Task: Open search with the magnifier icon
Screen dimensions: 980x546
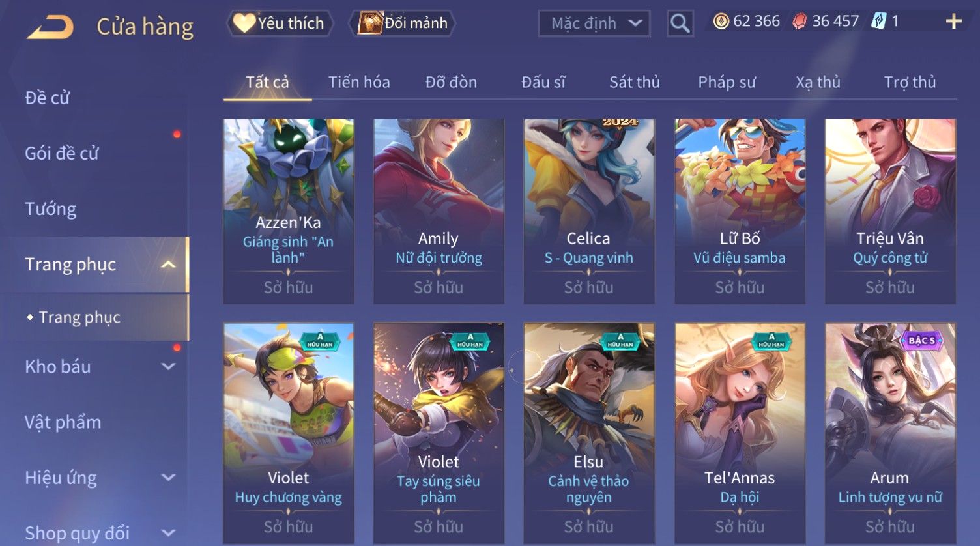Action: coord(680,23)
